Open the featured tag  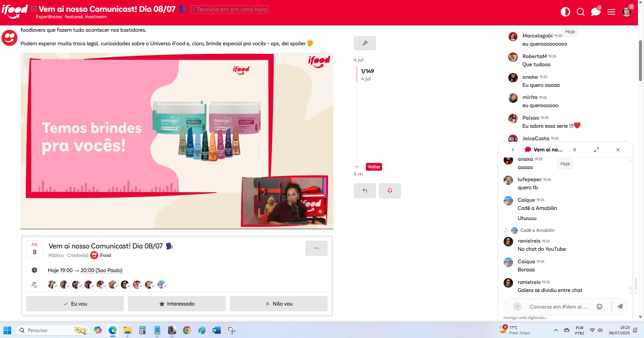74,17
